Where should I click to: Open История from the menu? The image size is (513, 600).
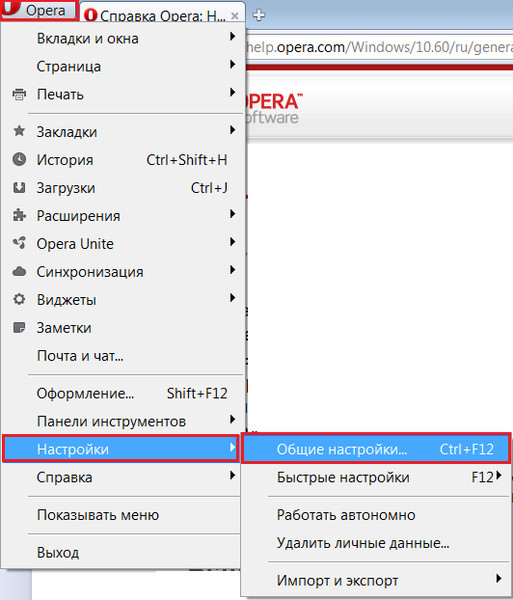point(122,160)
